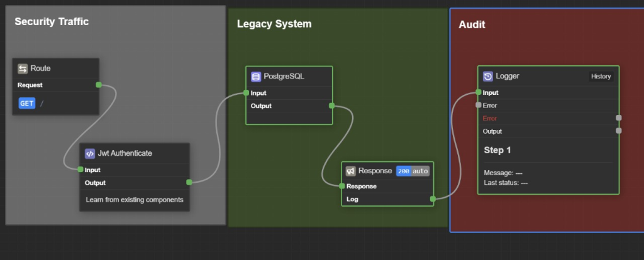
Task: Click the Logger grey Error input port
Action: click(x=479, y=106)
